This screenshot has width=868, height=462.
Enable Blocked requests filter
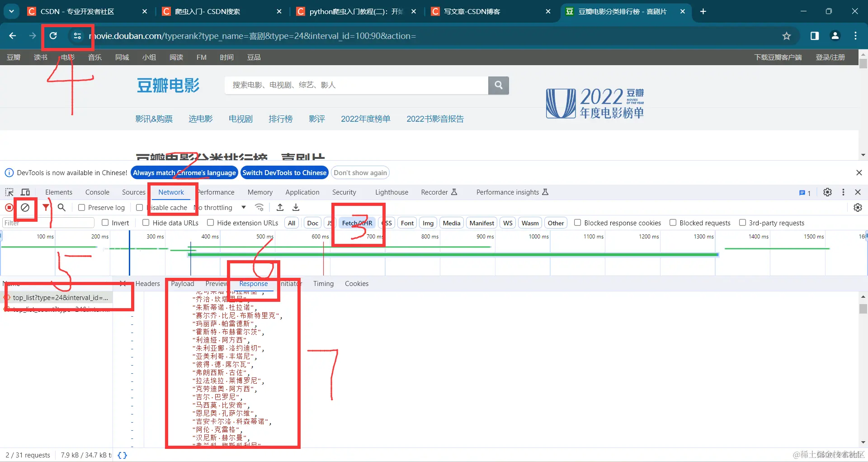[673, 223]
